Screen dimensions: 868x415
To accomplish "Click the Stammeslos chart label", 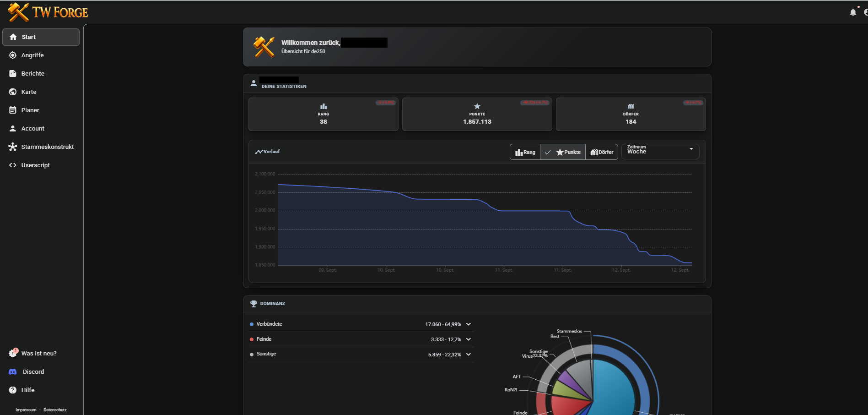I will (569, 331).
